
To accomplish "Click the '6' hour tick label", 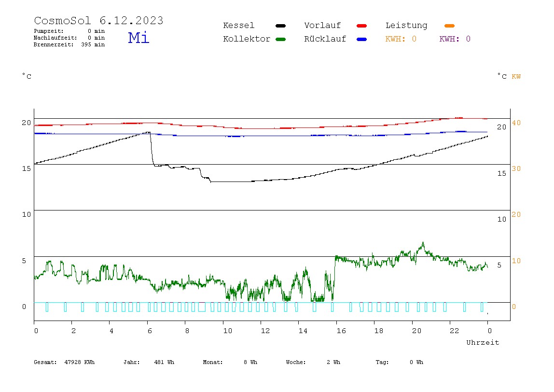I will (x=150, y=331).
